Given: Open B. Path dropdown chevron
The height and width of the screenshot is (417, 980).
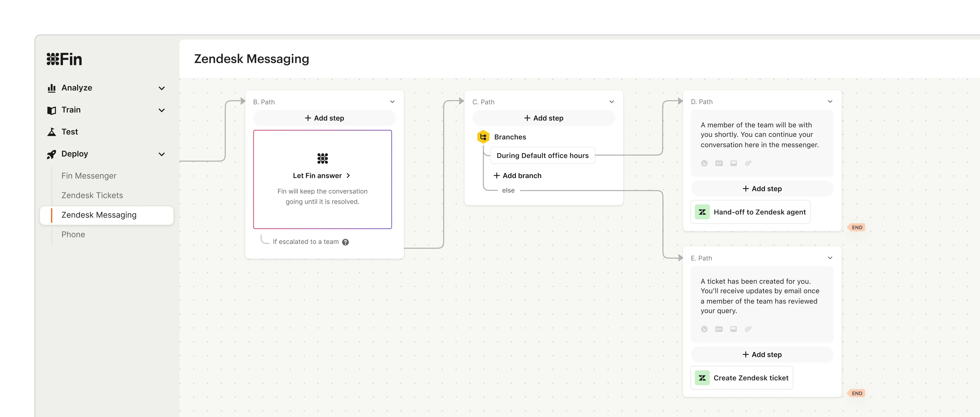Looking at the screenshot, I should [392, 102].
